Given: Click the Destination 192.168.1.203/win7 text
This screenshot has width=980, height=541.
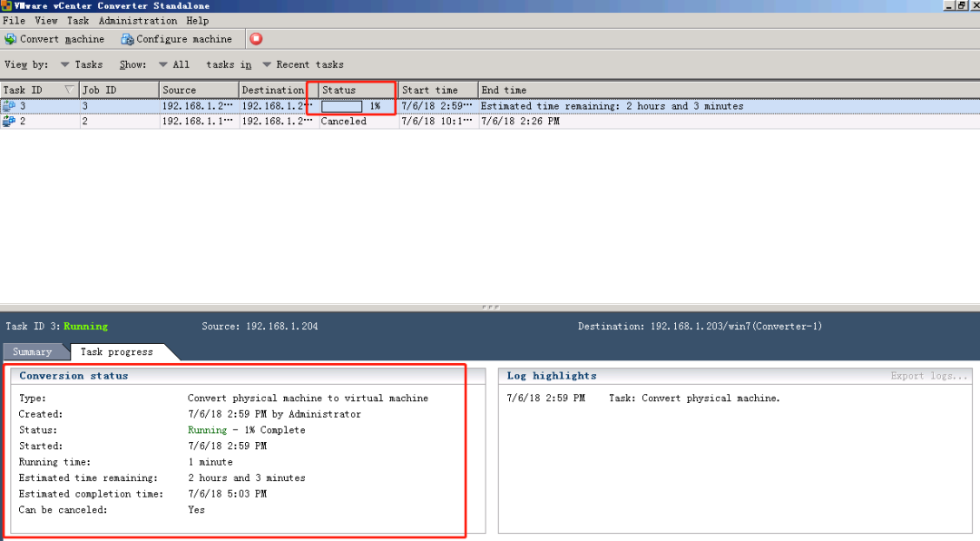Looking at the screenshot, I should pyautogui.click(x=700, y=326).
